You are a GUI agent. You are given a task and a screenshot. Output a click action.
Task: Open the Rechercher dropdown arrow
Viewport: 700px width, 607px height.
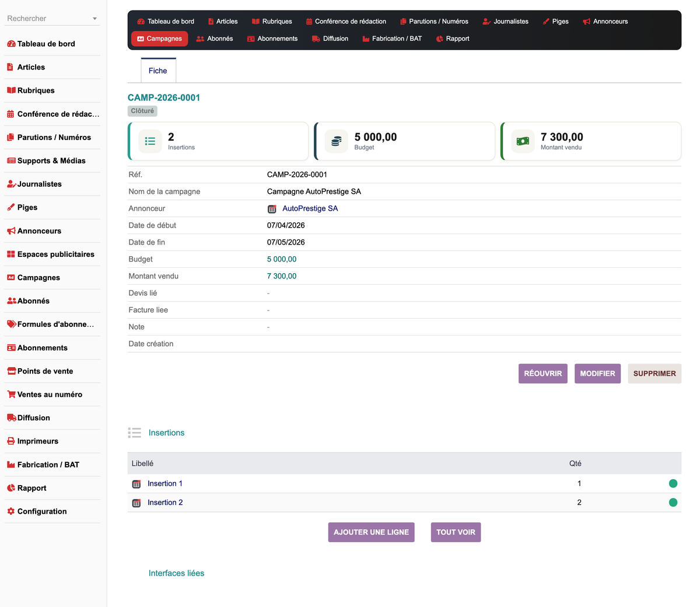point(95,19)
